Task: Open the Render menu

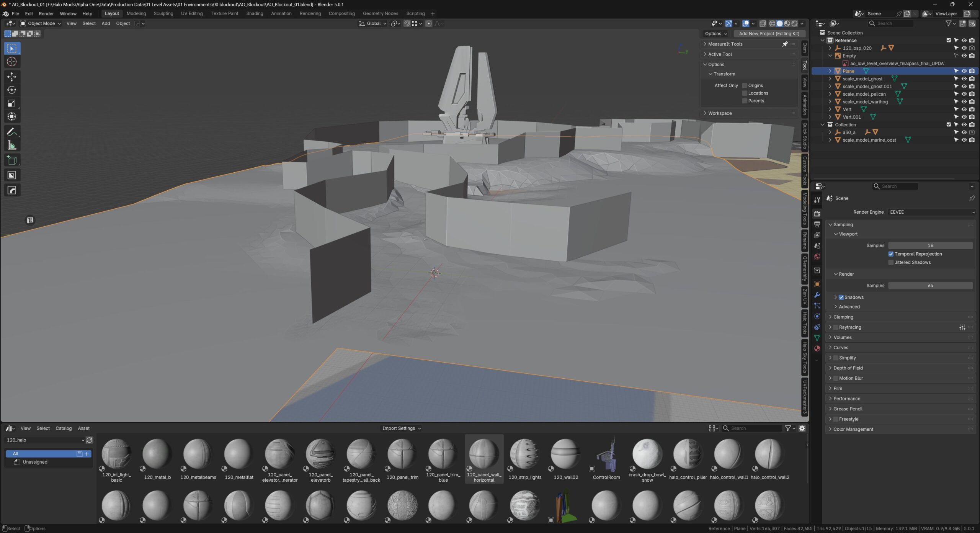Action: click(x=46, y=13)
